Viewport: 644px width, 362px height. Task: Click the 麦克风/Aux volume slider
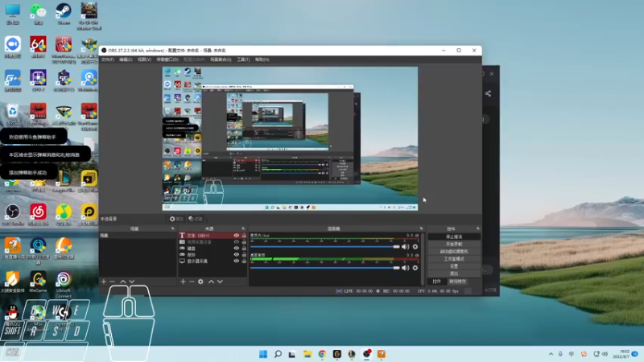(x=324, y=247)
